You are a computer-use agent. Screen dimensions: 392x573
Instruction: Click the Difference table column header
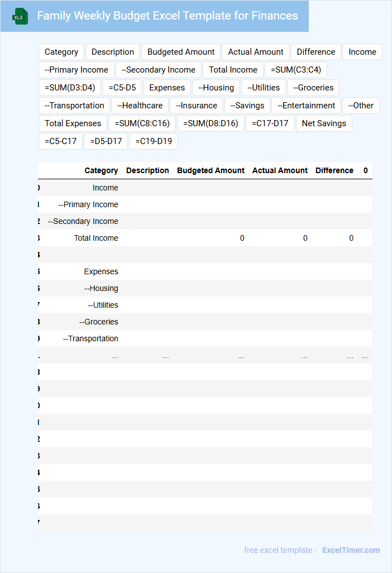pos(334,171)
